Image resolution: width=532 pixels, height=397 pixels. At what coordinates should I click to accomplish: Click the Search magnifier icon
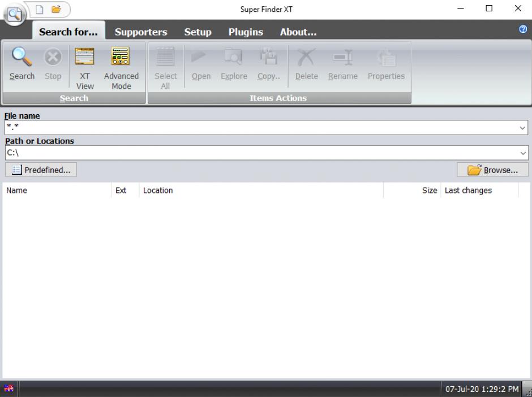[22, 57]
